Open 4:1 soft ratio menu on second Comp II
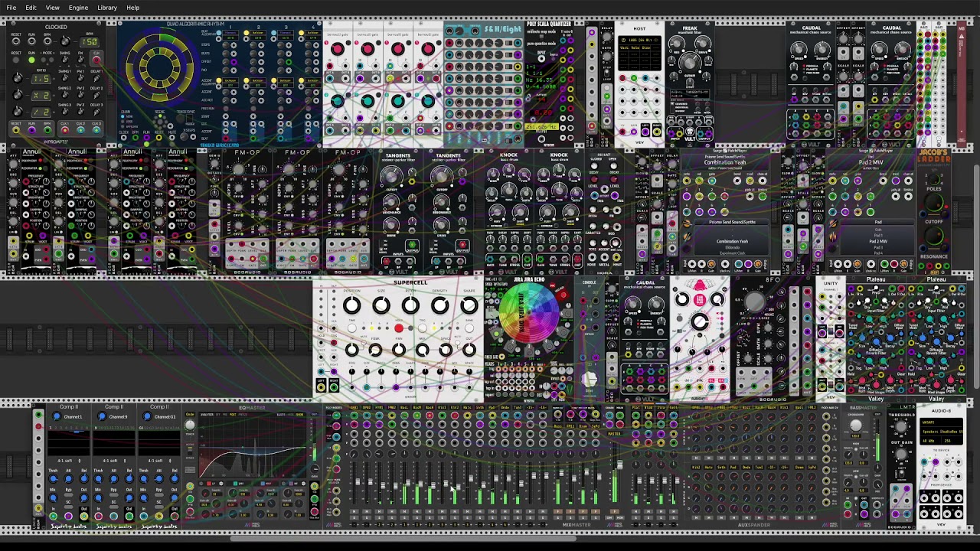Image resolution: width=980 pixels, height=551 pixels. [x=114, y=461]
